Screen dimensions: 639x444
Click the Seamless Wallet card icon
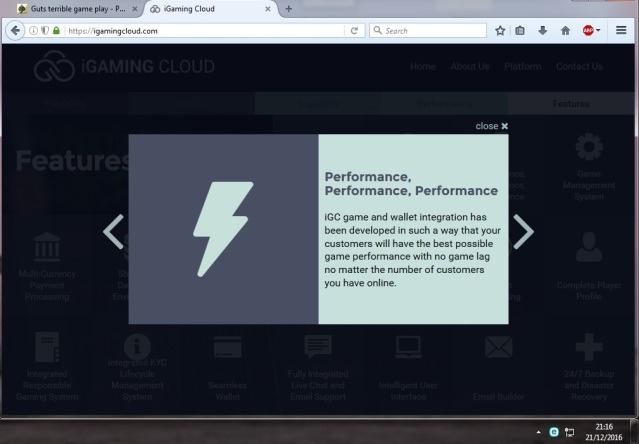coord(227,347)
